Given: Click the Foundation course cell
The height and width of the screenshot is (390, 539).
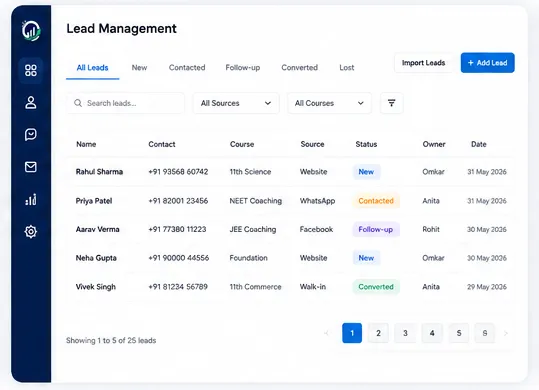Looking at the screenshot, I should coord(249,258).
